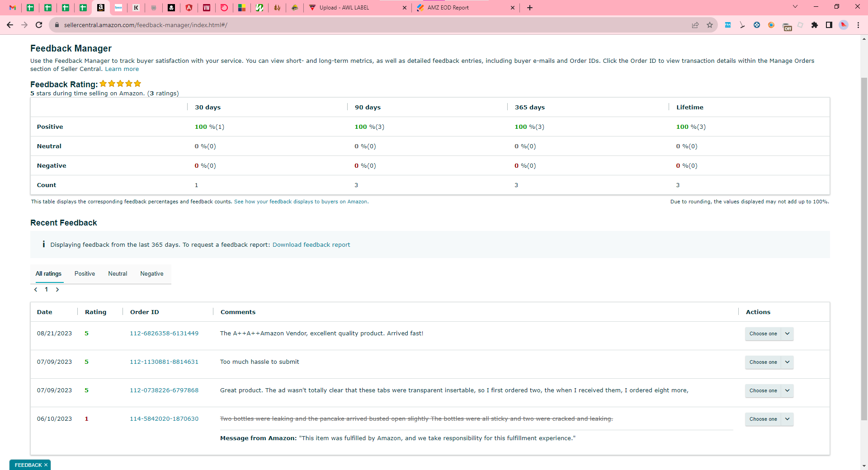Click the orange circular extension icon
Screen dimensions: 868x470
coord(771,25)
